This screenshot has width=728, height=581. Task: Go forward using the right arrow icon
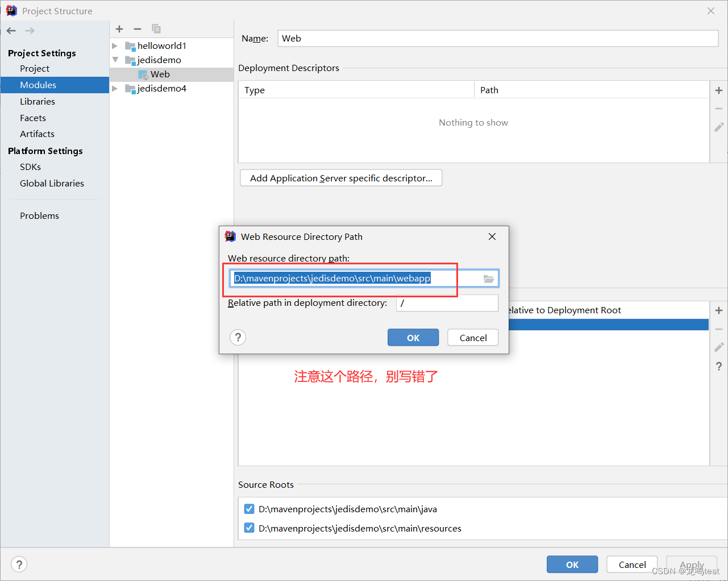tap(30, 31)
